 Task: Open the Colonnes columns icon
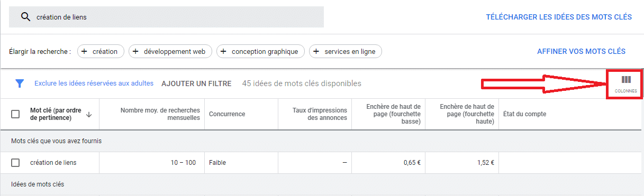tap(626, 84)
